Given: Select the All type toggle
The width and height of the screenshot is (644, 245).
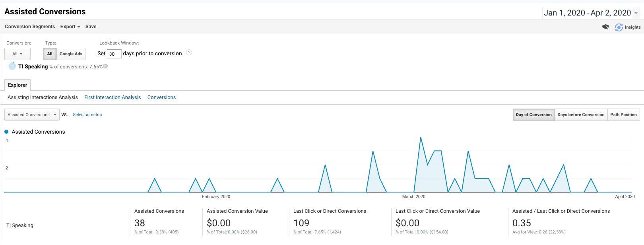Looking at the screenshot, I should [50, 54].
